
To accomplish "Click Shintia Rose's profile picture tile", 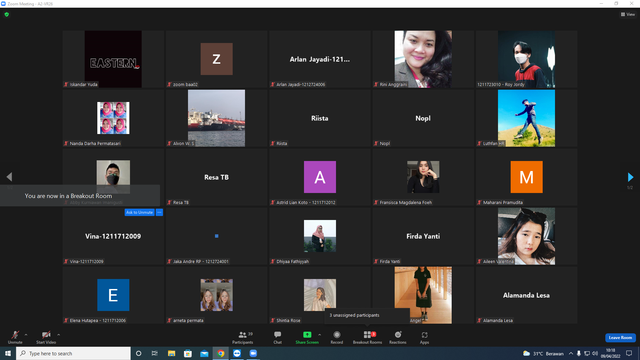I will coord(320,295).
